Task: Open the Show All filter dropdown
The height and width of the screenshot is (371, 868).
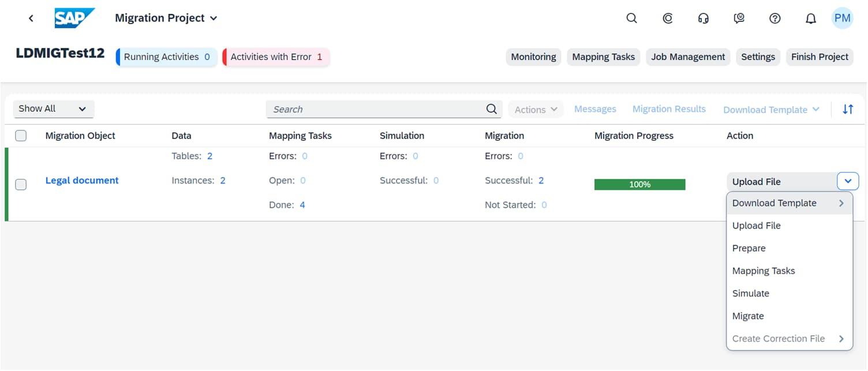Action: (x=53, y=108)
